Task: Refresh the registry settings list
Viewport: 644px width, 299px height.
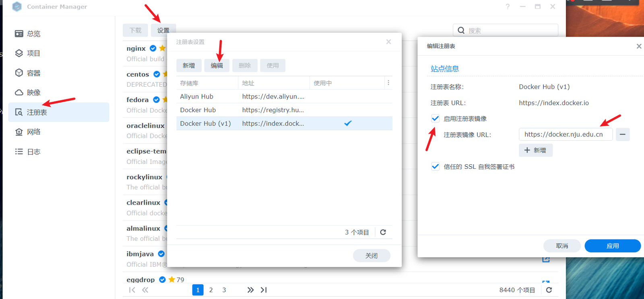Action: 383,232
